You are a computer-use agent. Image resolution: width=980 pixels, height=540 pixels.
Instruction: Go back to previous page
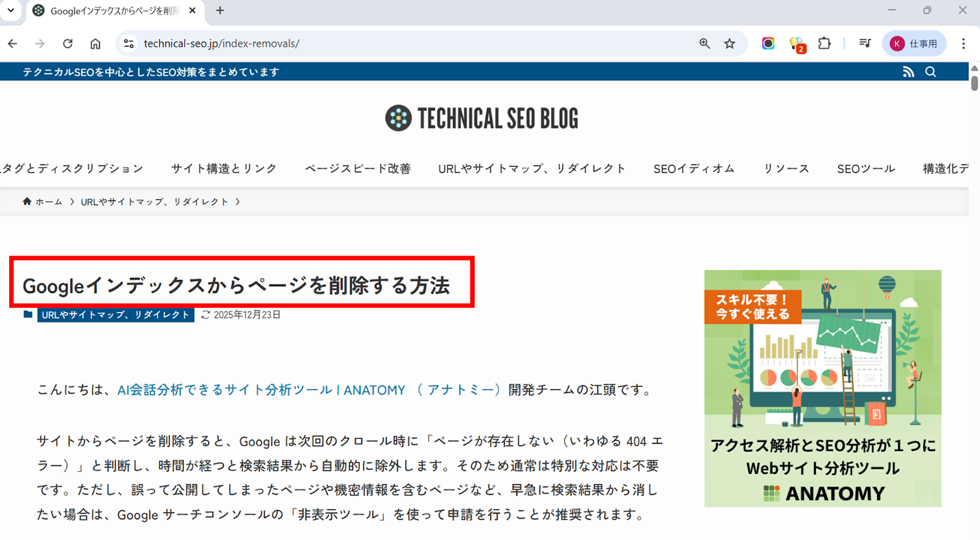[x=12, y=44]
